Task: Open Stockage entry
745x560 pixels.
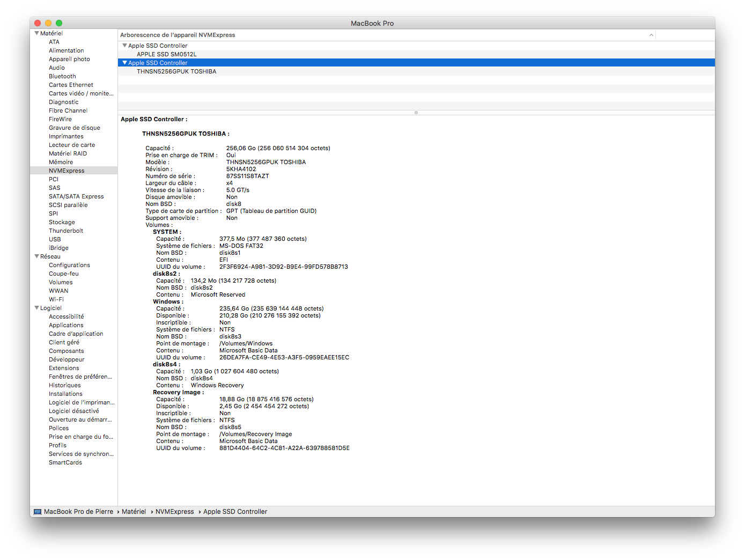Action: pos(62,222)
